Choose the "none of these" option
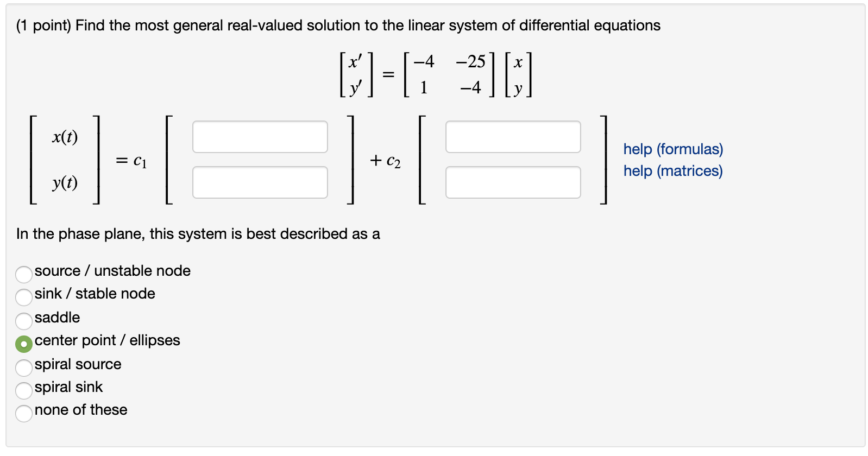The width and height of the screenshot is (868, 456). [24, 414]
